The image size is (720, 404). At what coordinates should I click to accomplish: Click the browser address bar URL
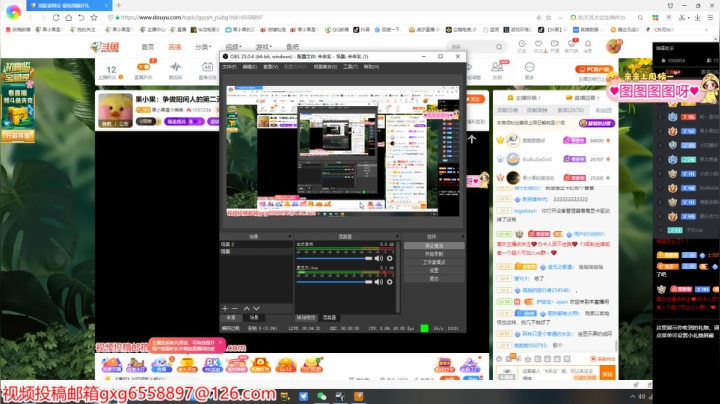point(191,17)
